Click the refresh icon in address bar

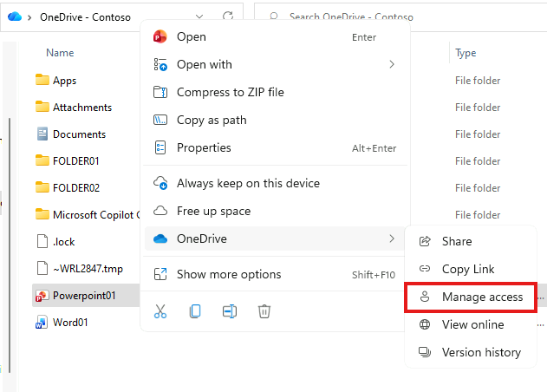pyautogui.click(x=228, y=16)
